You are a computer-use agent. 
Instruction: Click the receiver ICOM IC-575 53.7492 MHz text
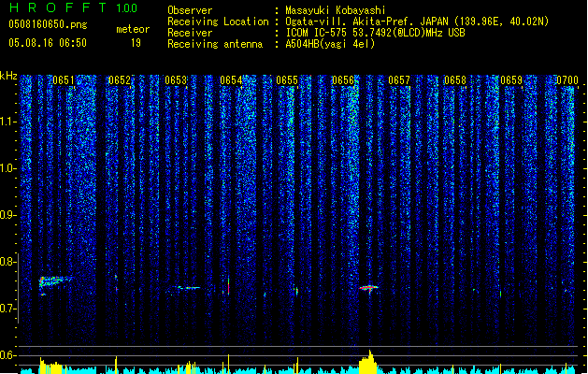point(375,33)
